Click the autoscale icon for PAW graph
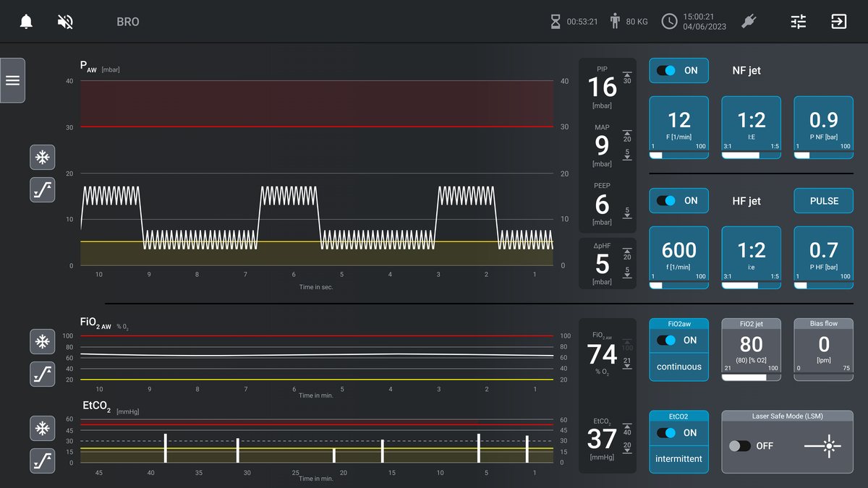The width and height of the screenshot is (868, 488). [43, 190]
